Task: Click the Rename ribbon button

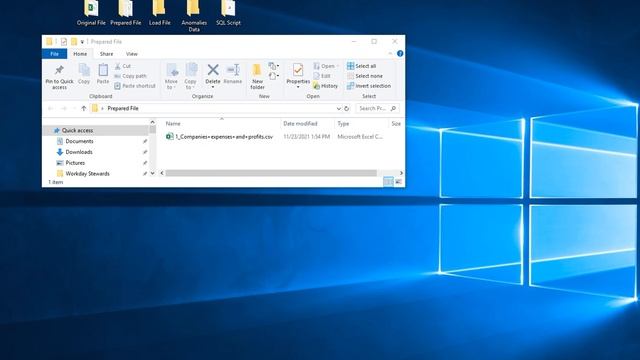Action: [233, 74]
